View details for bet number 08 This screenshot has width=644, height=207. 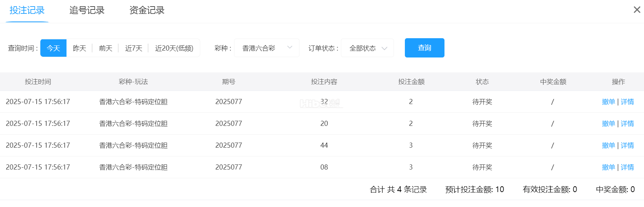(627, 167)
